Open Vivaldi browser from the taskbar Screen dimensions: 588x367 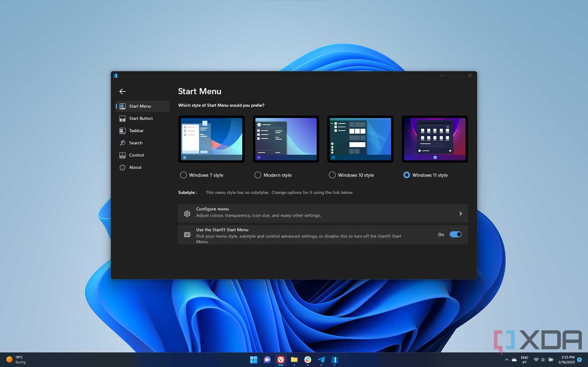(x=280, y=360)
